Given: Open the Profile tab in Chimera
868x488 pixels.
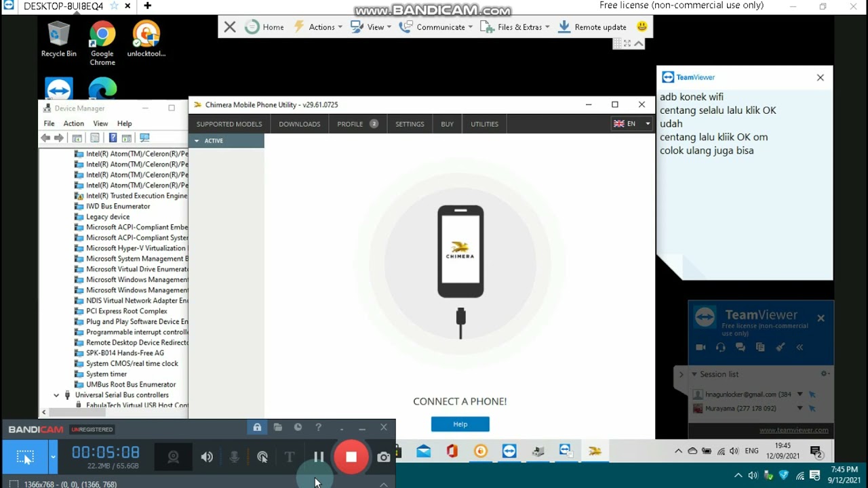Looking at the screenshot, I should 357,124.
